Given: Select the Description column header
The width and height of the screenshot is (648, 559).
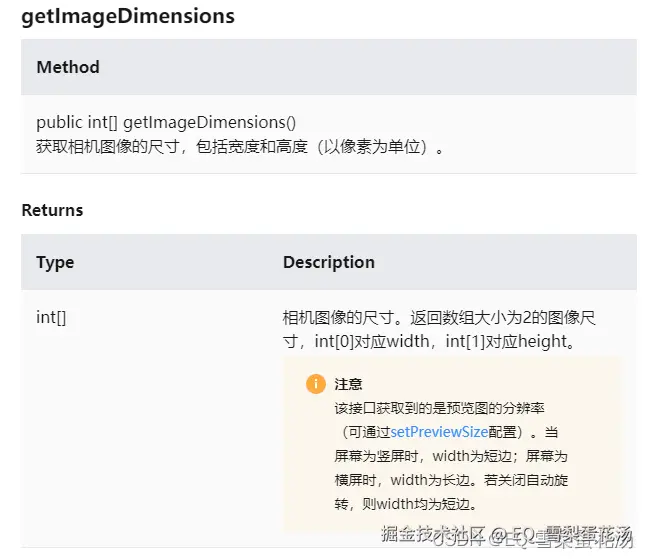Looking at the screenshot, I should (x=328, y=262).
